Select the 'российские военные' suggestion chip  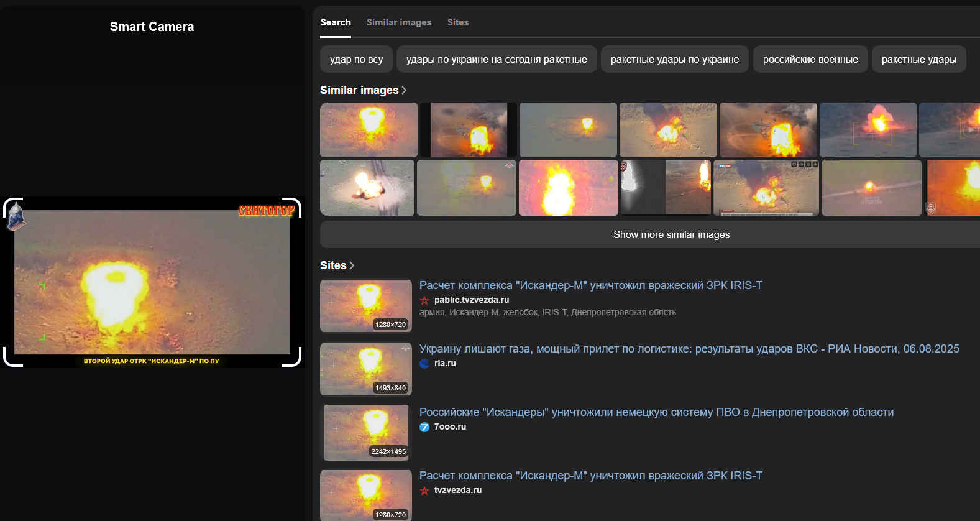(x=810, y=59)
